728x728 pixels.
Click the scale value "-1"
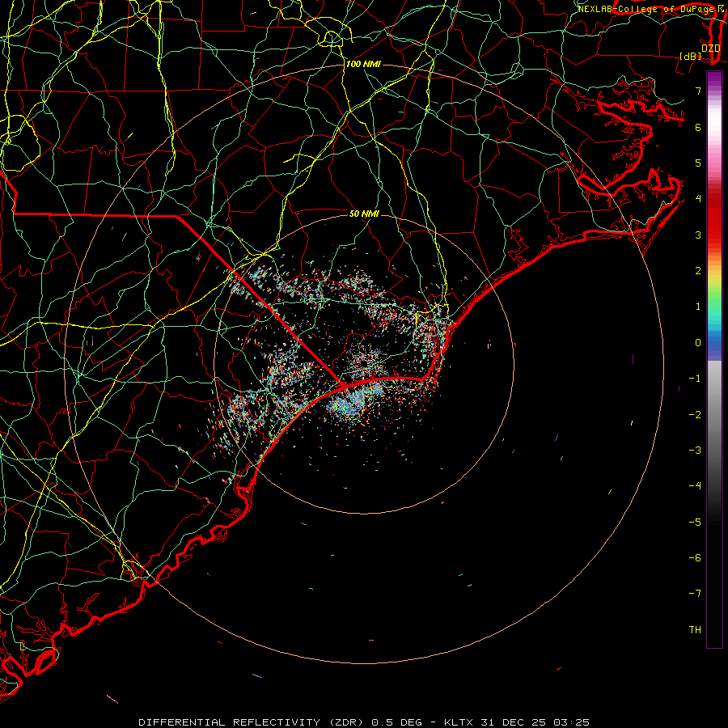[695, 379]
